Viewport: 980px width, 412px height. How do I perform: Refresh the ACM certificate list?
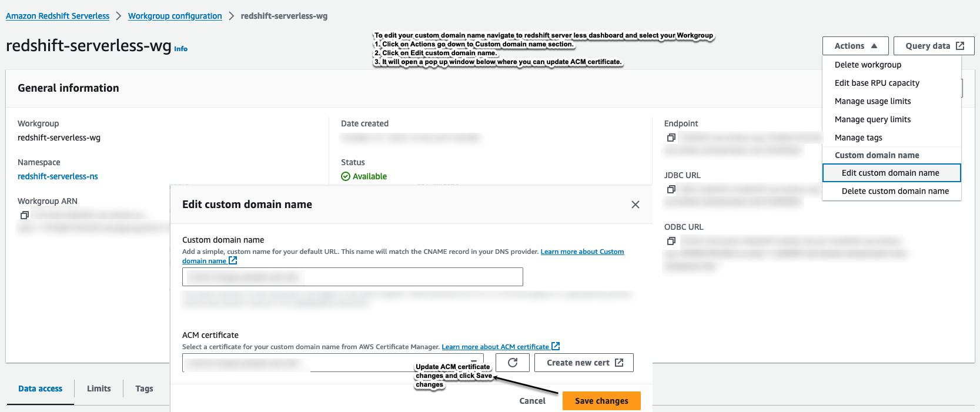coord(513,363)
